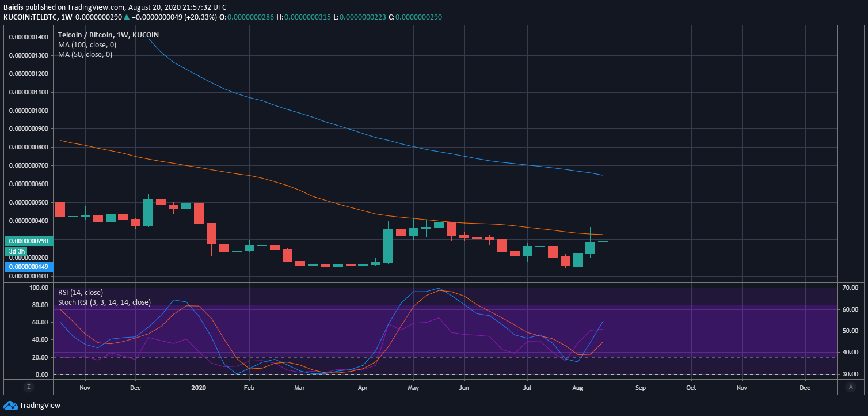Open the Baidis publisher name
This screenshot has height=416, width=868.
[14, 7]
